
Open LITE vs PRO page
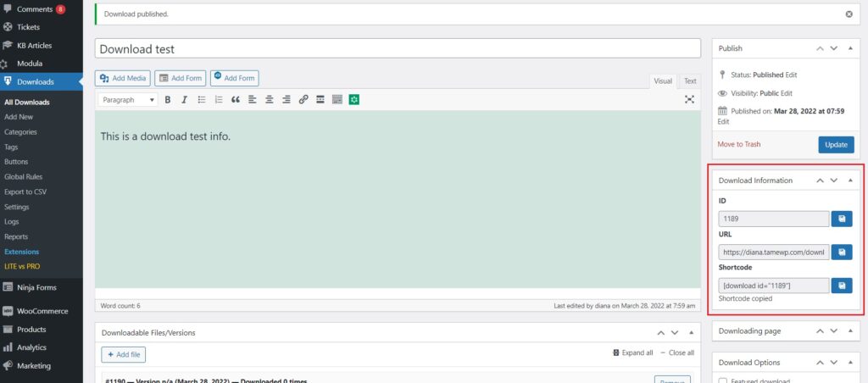22,267
